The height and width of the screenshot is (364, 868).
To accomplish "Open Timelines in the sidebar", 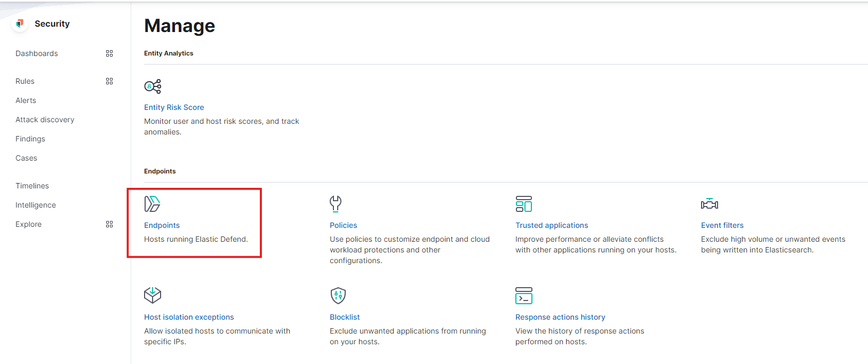I will (32, 186).
